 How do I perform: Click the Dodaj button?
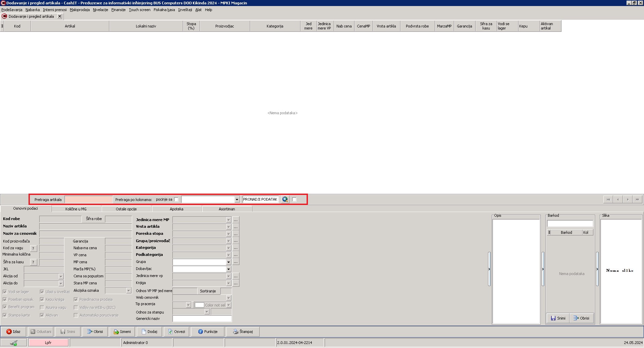pos(149,332)
